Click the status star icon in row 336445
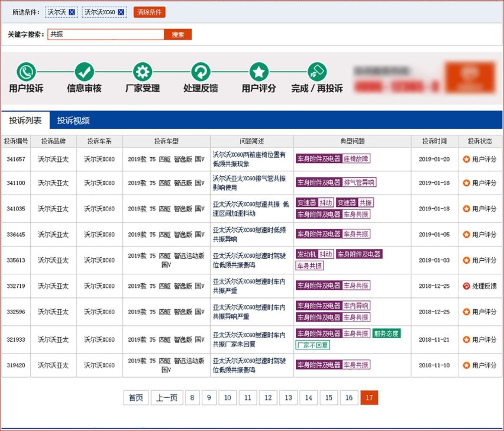Screen dimensions: 504x431 coord(466,235)
